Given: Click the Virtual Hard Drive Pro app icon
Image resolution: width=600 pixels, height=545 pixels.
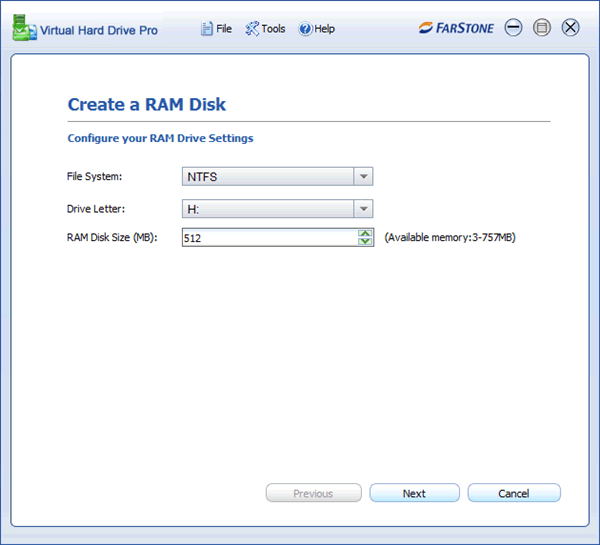Looking at the screenshot, I should pos(24,28).
